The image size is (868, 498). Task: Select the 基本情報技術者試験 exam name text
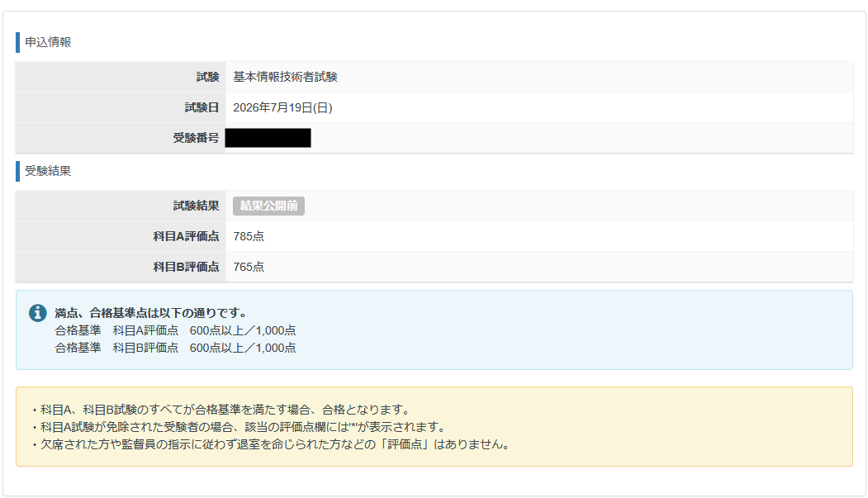click(285, 77)
